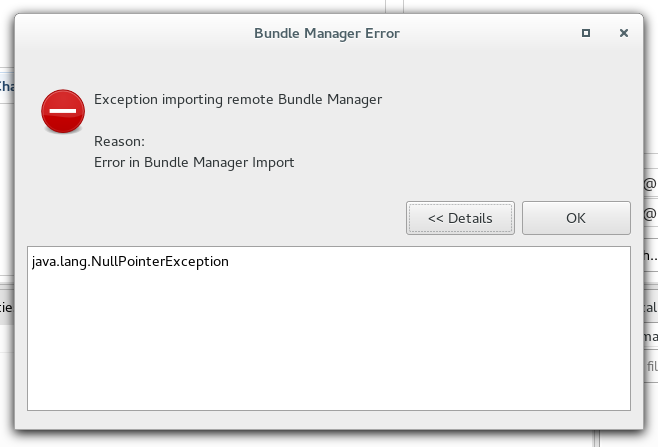Click the upper '@' entry behind the dialog
658x447 pixels.
(x=649, y=184)
